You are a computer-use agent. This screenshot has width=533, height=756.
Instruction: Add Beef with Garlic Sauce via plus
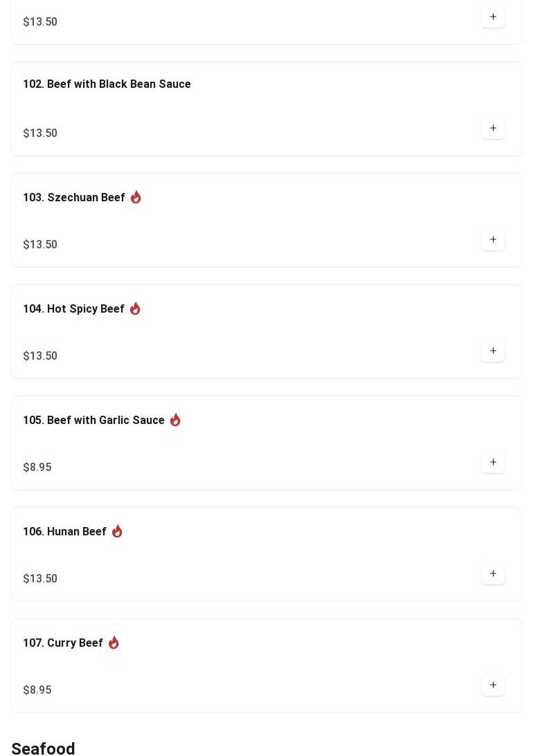click(493, 462)
